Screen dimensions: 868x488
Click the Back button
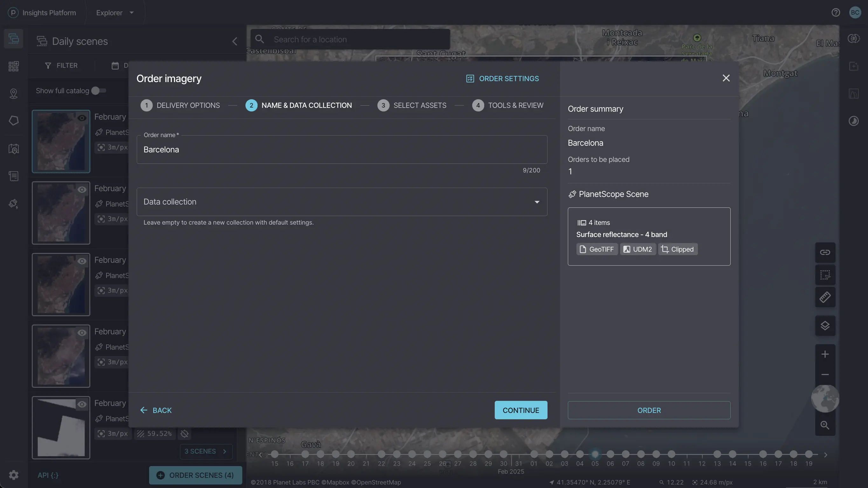(x=156, y=410)
